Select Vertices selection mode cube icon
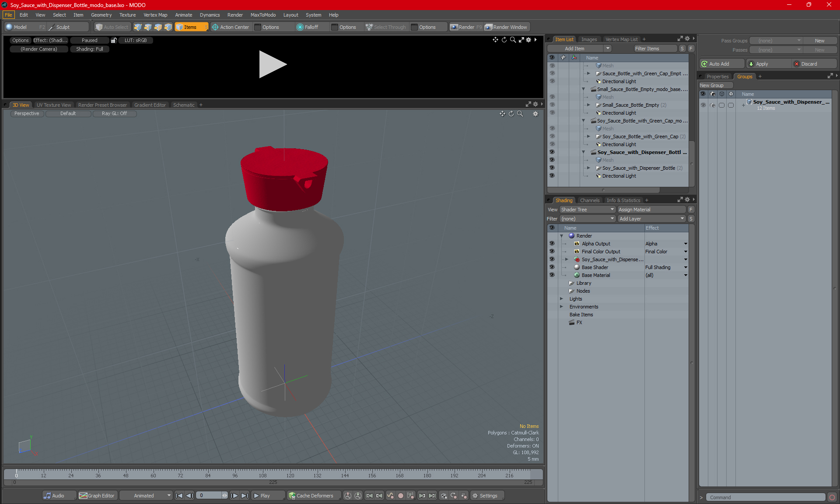 pyautogui.click(x=138, y=27)
